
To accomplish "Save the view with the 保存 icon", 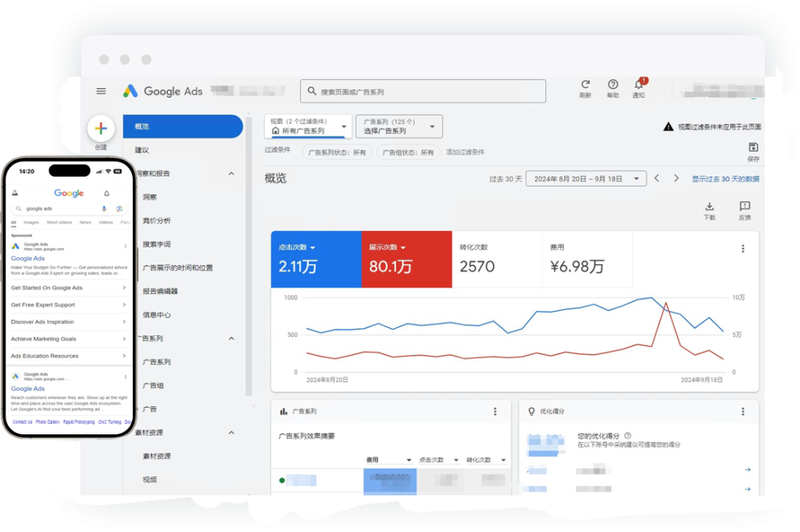I will point(752,147).
